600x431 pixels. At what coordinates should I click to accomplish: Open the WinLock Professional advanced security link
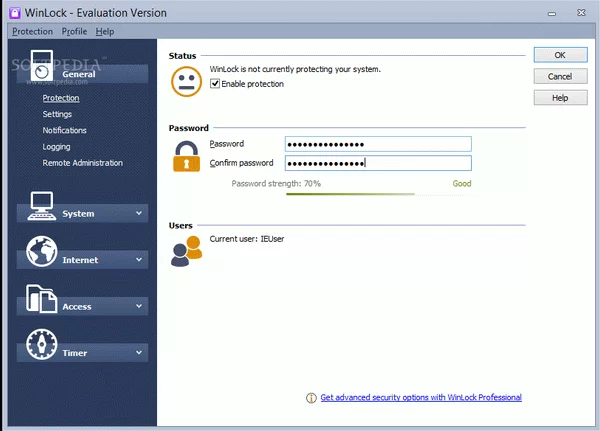pyautogui.click(x=420, y=398)
